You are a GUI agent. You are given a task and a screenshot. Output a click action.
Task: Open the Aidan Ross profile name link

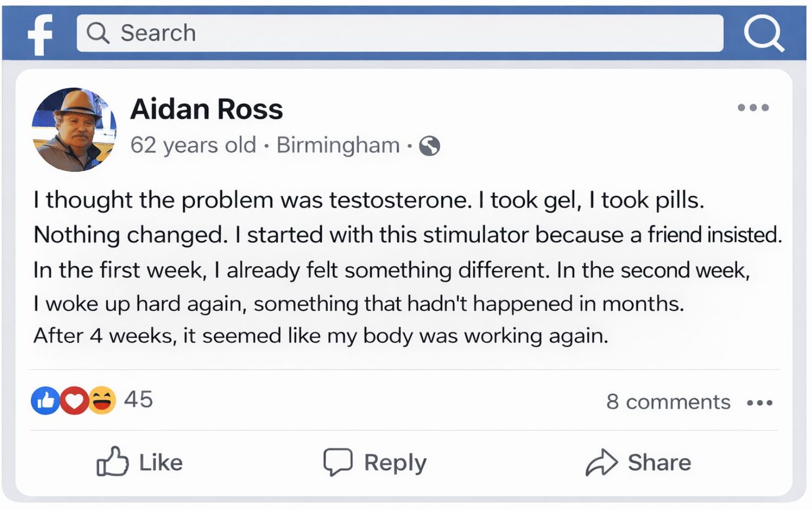pyautogui.click(x=207, y=109)
